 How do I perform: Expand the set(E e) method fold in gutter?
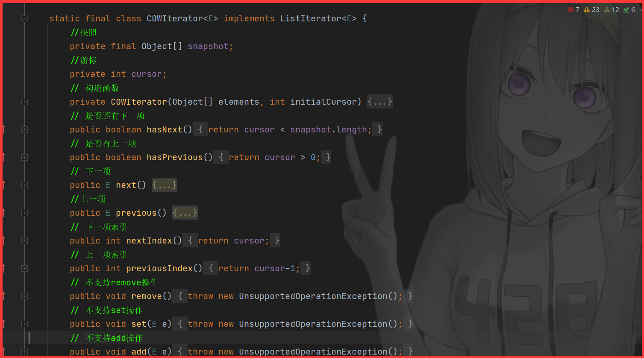(24, 324)
